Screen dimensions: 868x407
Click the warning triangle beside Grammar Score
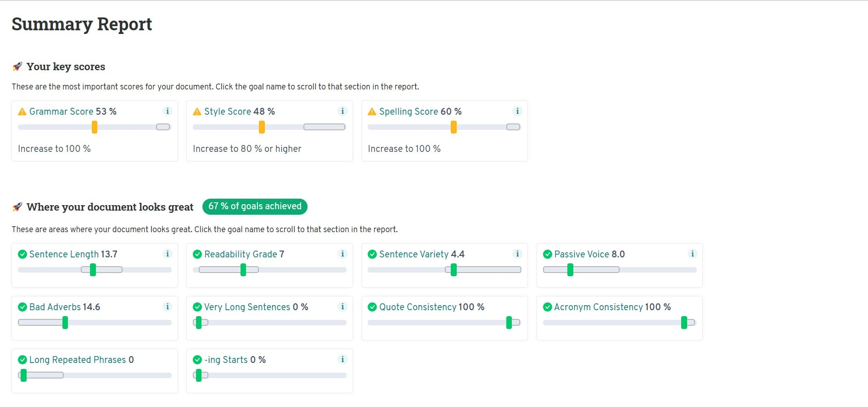click(21, 111)
